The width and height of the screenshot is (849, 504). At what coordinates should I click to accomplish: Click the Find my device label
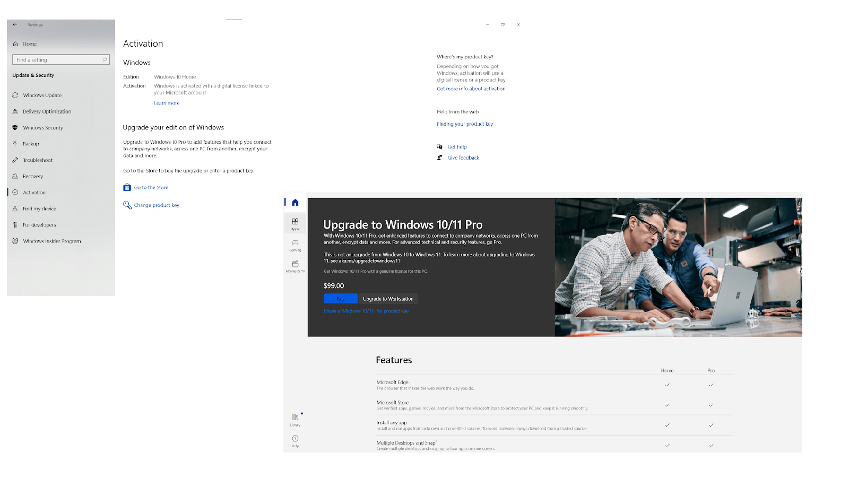(x=39, y=209)
